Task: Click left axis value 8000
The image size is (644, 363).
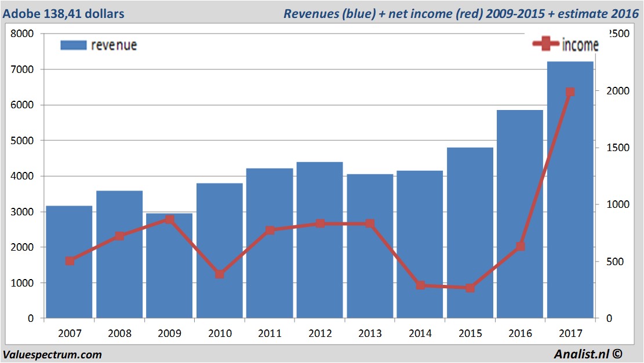Action: [22, 34]
